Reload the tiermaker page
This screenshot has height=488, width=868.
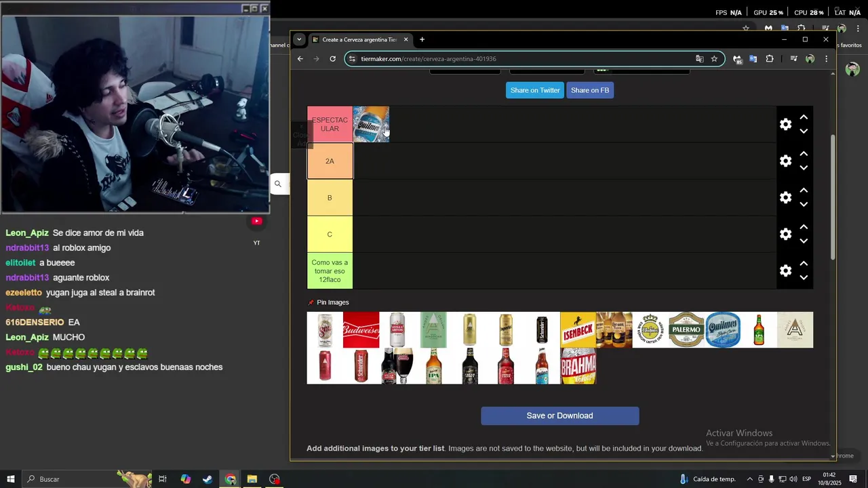tap(333, 59)
